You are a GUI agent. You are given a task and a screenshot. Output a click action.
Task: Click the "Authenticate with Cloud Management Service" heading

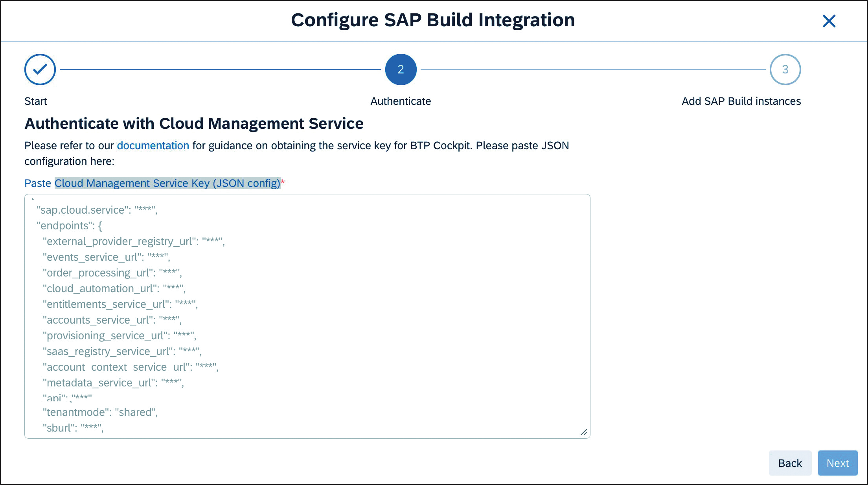[x=194, y=124]
